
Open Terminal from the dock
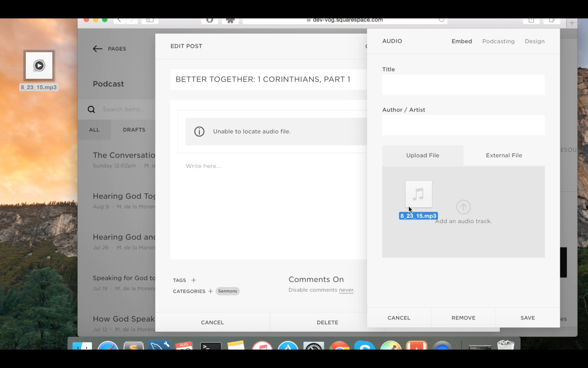click(x=211, y=346)
